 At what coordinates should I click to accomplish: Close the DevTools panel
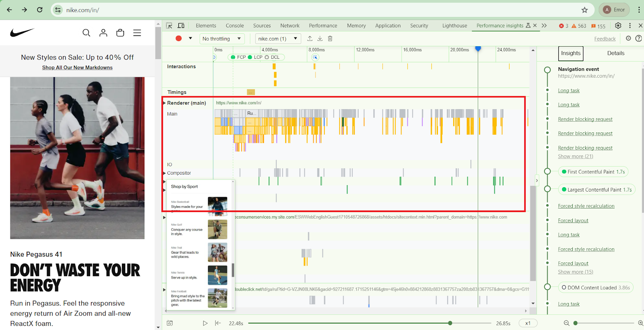click(x=640, y=25)
